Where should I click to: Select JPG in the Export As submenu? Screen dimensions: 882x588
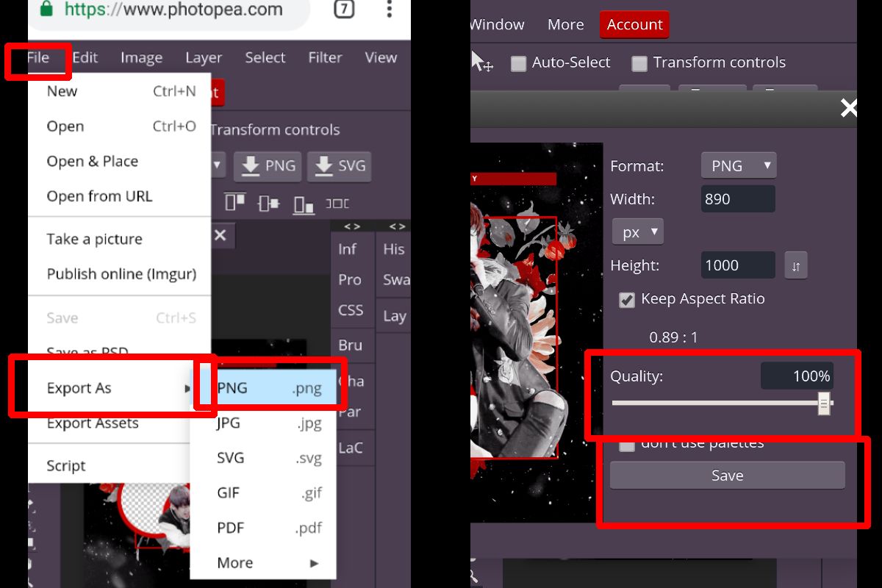click(x=263, y=423)
